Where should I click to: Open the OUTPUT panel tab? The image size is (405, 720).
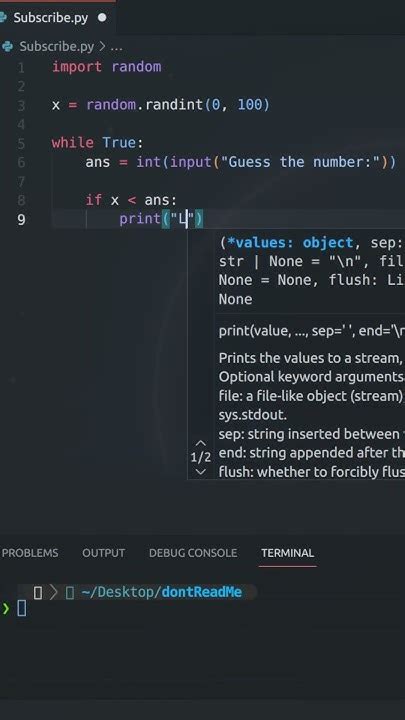click(103, 553)
